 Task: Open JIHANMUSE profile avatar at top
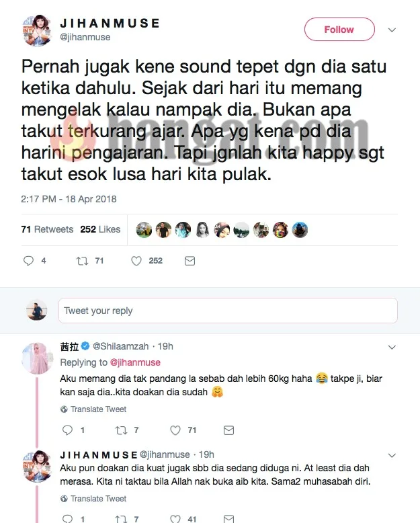pos(37,30)
